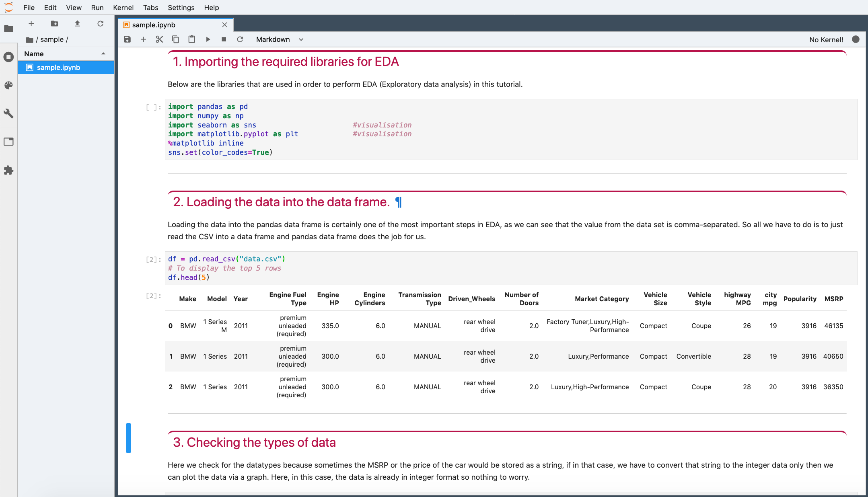Viewport: 868px width, 497px height.
Task: Interrupt the kernel with stop button
Action: (x=224, y=39)
